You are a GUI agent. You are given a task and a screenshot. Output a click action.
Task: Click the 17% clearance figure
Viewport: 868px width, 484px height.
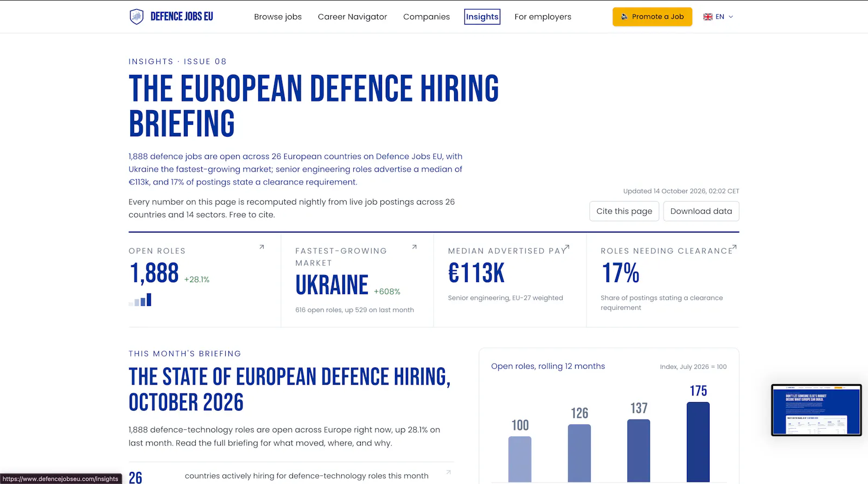[621, 273]
